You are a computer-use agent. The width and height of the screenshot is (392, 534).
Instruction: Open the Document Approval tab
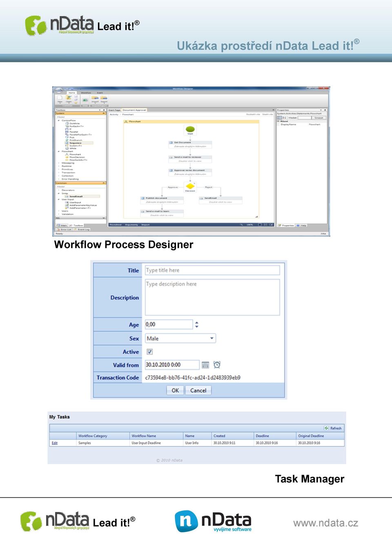pyautogui.click(x=134, y=110)
